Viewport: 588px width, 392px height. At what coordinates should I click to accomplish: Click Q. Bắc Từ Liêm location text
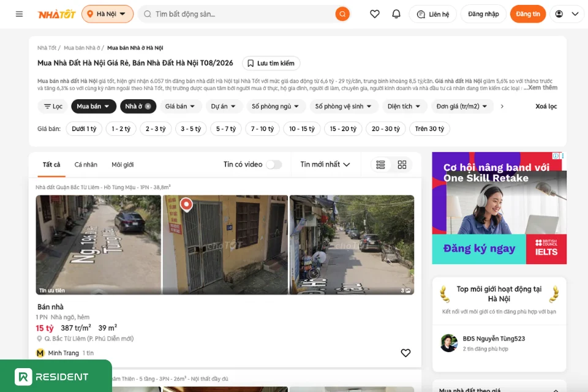89,339
